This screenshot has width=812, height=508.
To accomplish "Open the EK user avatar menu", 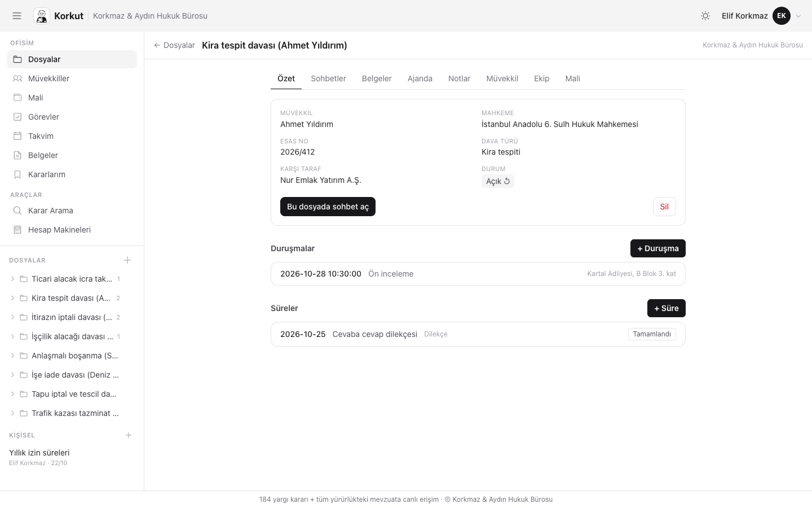I will [782, 16].
